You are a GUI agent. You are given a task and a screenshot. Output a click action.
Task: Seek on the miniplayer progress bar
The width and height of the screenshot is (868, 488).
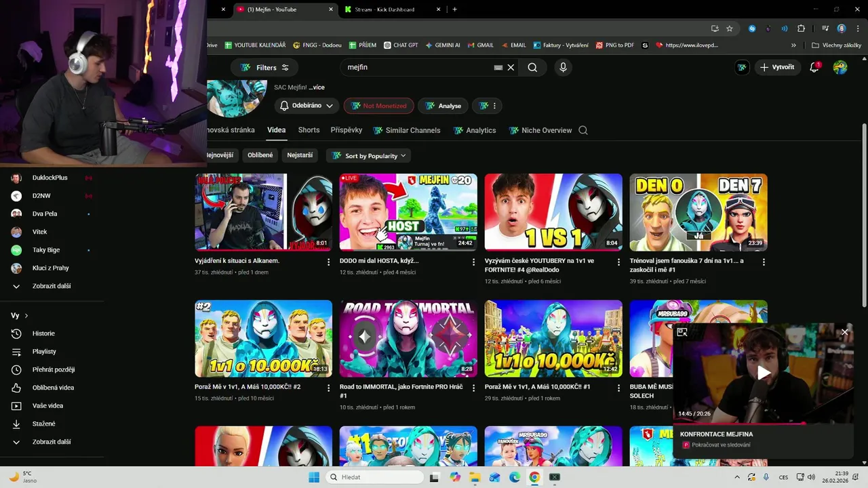763,424
